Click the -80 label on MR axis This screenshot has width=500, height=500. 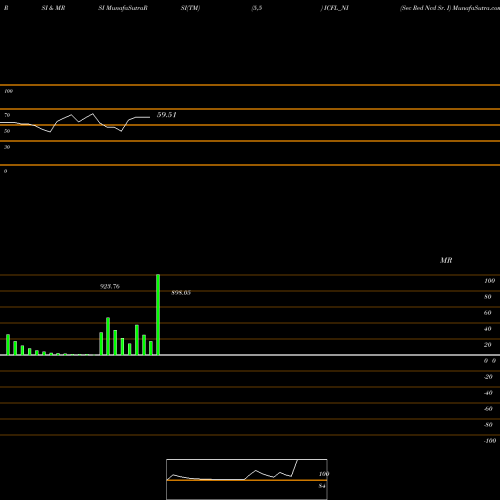click(x=488, y=425)
